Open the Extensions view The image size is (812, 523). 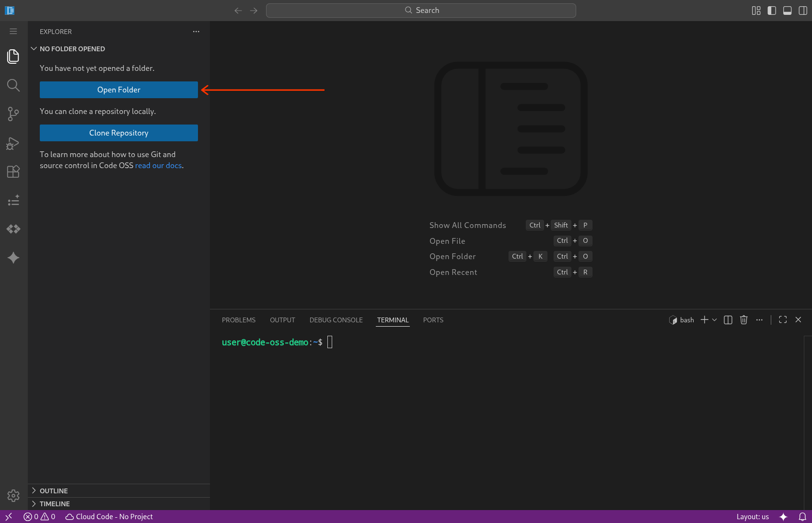coord(13,171)
